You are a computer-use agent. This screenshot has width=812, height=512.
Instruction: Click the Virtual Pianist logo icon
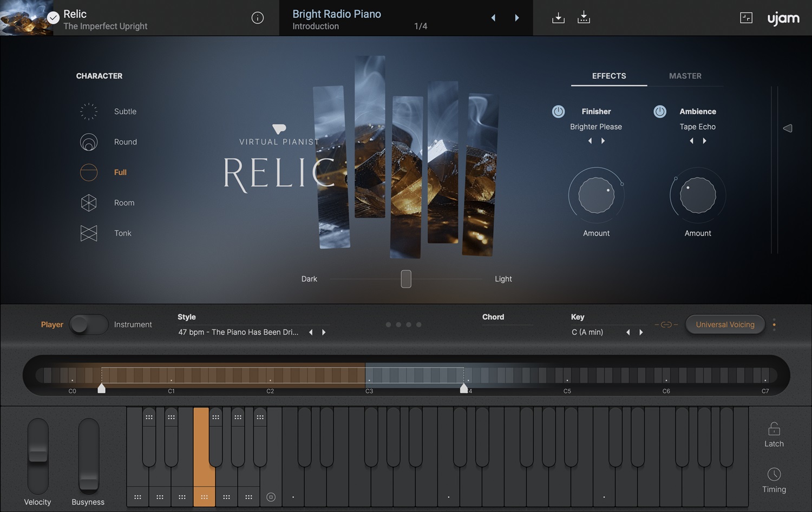pos(279,129)
